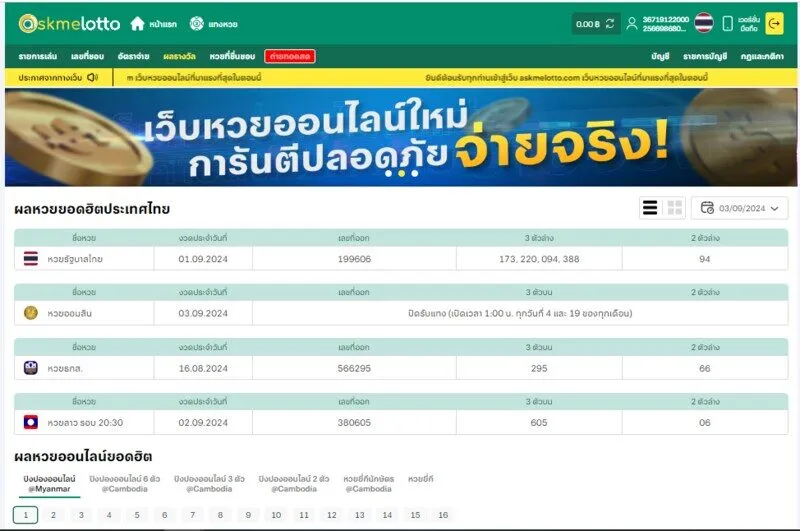The height and width of the screenshot is (531, 800).
Task: Open the กฎและกติกา menu
Action: pyautogui.click(x=762, y=56)
